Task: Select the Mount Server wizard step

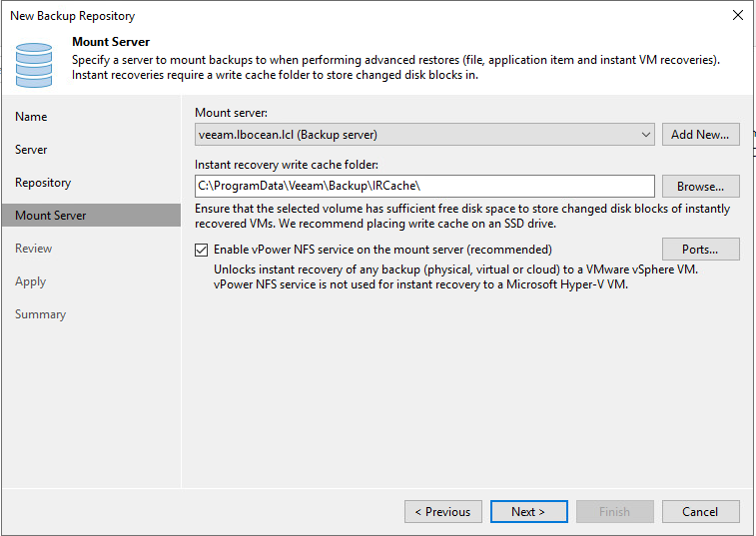Action: [x=51, y=216]
